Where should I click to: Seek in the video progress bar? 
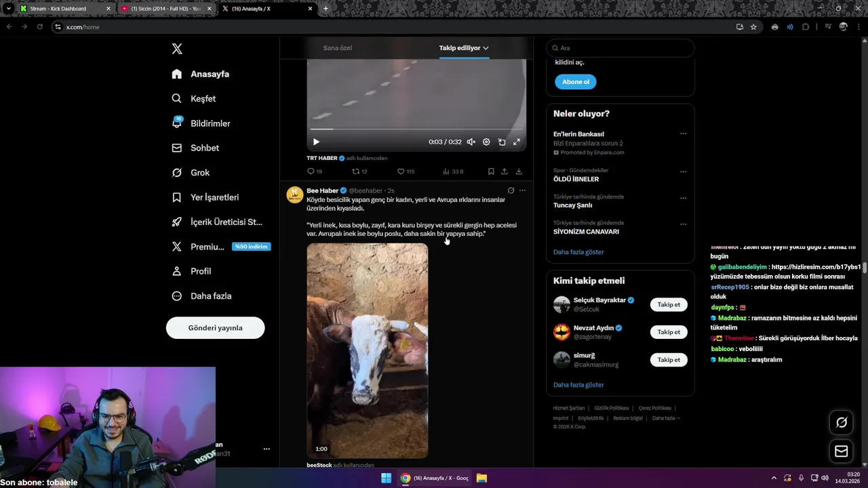coord(416,129)
